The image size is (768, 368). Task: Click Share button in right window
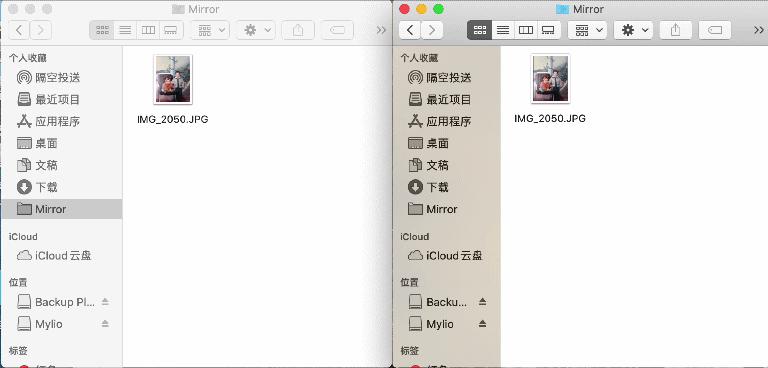click(x=675, y=30)
